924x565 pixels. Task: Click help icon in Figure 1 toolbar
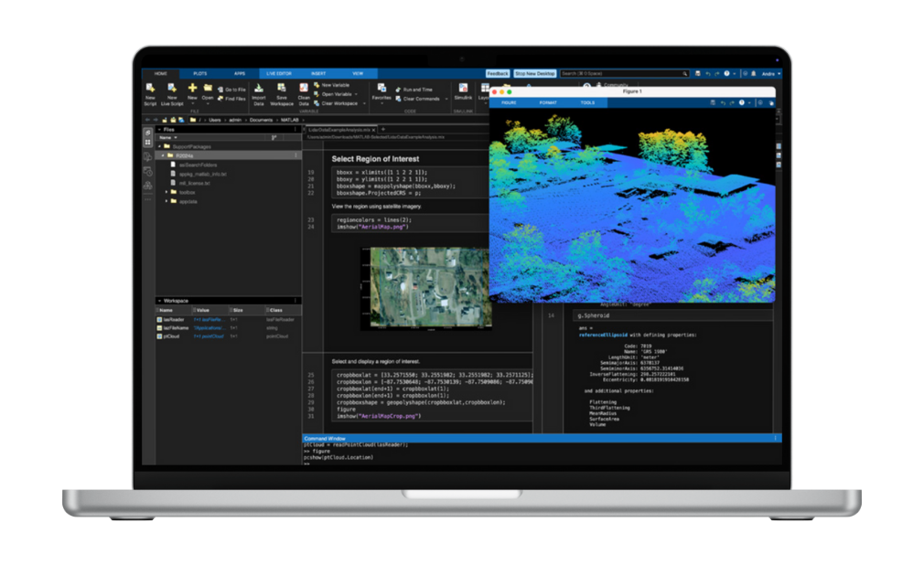742,102
